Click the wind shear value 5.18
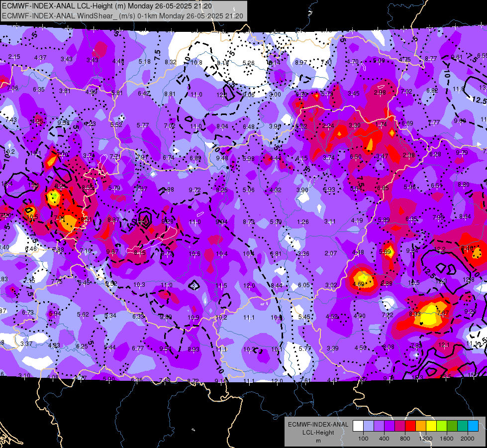This screenshot has width=487, height=448. point(144,62)
